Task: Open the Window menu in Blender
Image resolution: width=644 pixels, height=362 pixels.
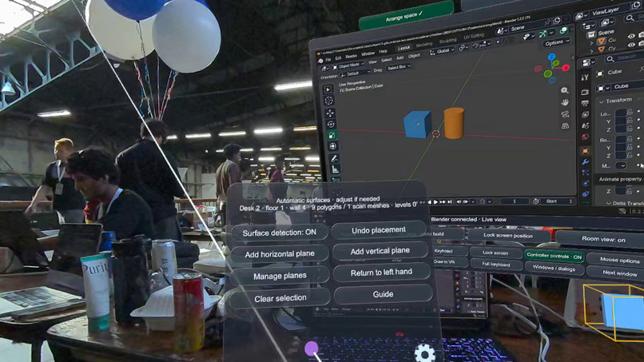Action: 368,54
